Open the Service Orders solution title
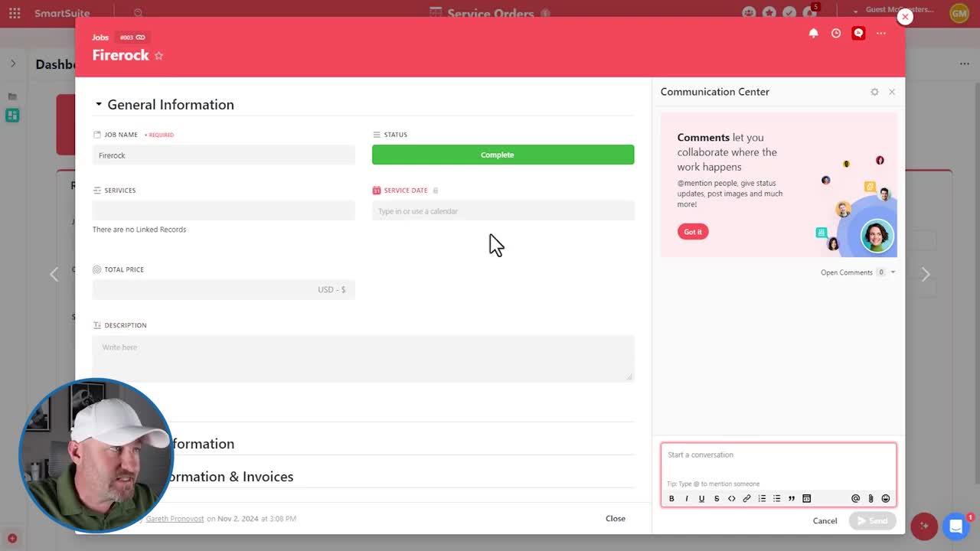 (491, 14)
